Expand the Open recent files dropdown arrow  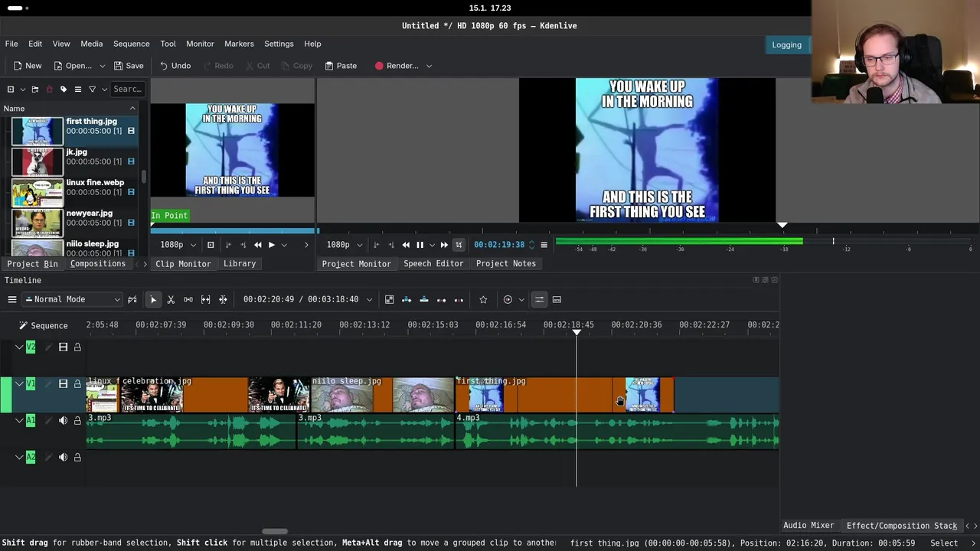click(x=101, y=66)
